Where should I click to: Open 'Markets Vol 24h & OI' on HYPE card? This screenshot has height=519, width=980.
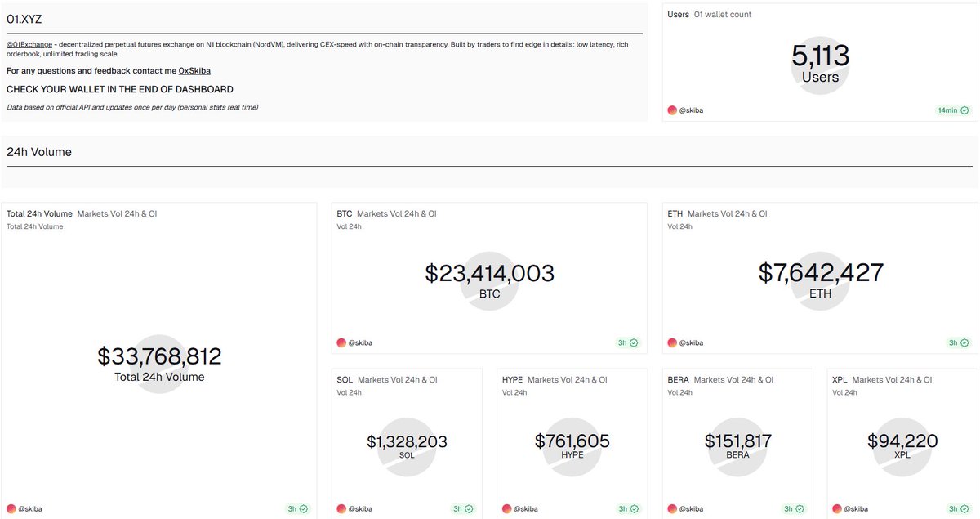[x=568, y=380]
